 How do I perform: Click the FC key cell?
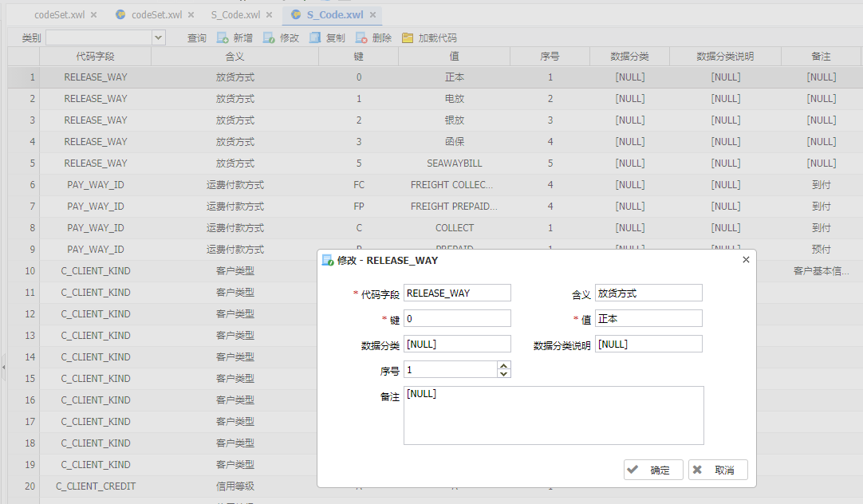point(358,184)
